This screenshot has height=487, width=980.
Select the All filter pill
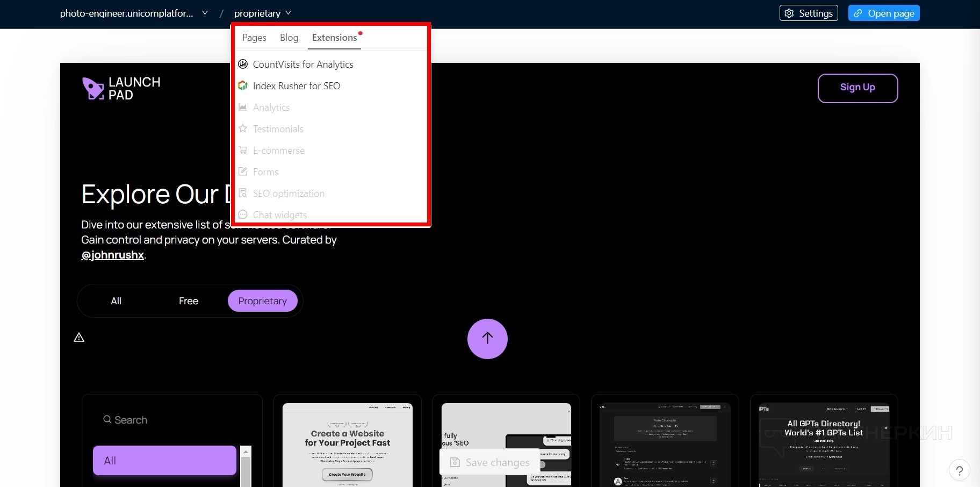(116, 301)
